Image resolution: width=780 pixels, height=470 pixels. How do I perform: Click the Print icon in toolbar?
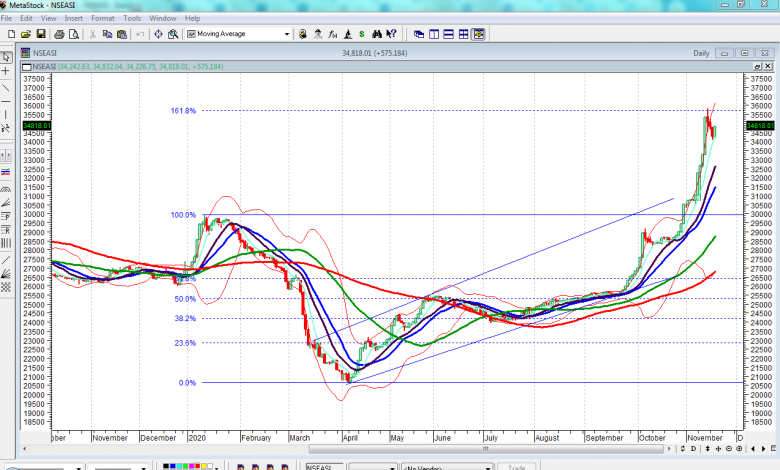coord(57,34)
